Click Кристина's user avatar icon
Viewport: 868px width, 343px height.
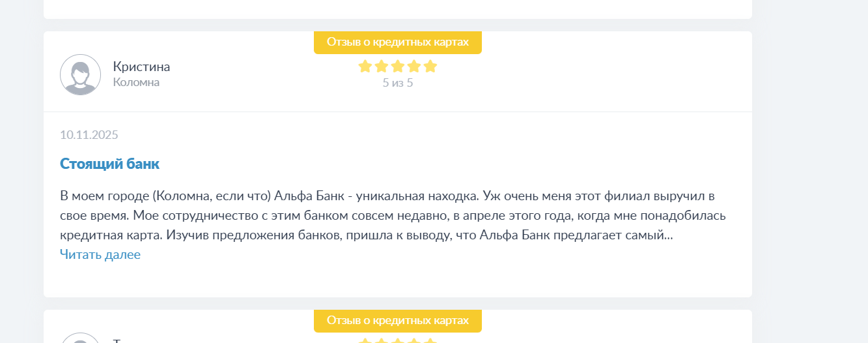[80, 74]
